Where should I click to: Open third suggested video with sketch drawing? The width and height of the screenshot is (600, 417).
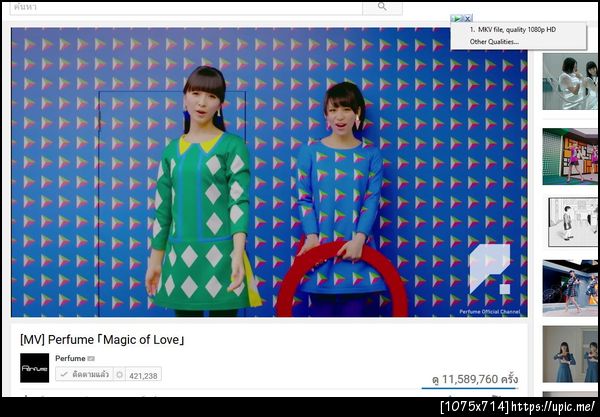point(572,222)
